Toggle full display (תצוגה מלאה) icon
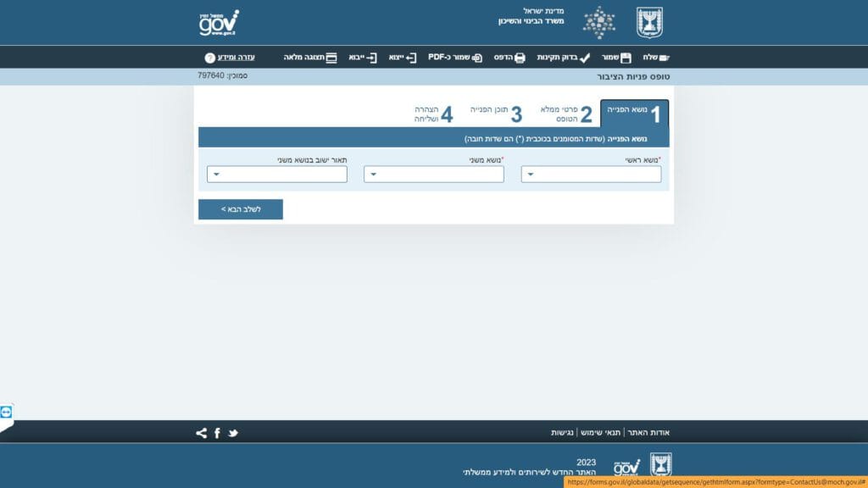 tap(331, 58)
